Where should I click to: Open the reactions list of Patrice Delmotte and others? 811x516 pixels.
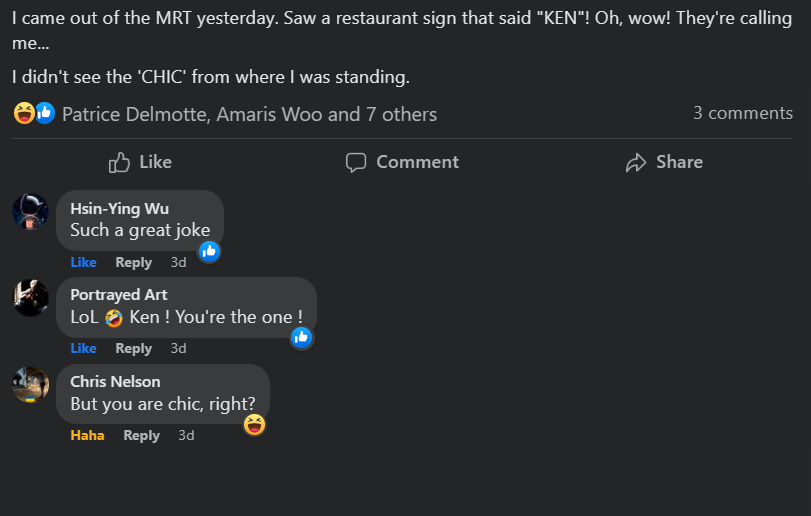tap(249, 114)
